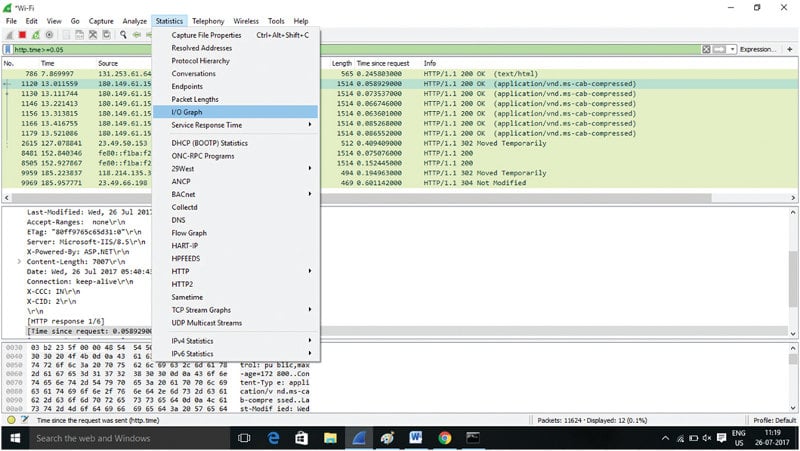Select I/O Graph from Statistics menu
Screen dimensions: 800x451
point(187,112)
